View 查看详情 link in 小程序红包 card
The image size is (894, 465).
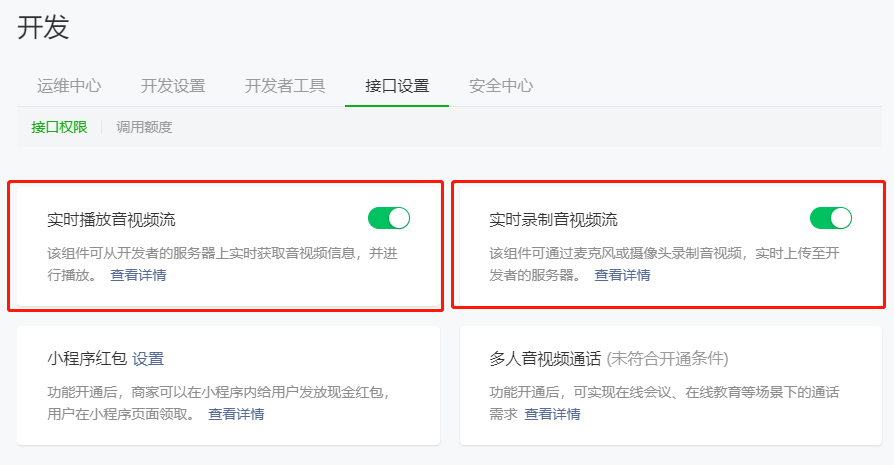click(x=236, y=414)
